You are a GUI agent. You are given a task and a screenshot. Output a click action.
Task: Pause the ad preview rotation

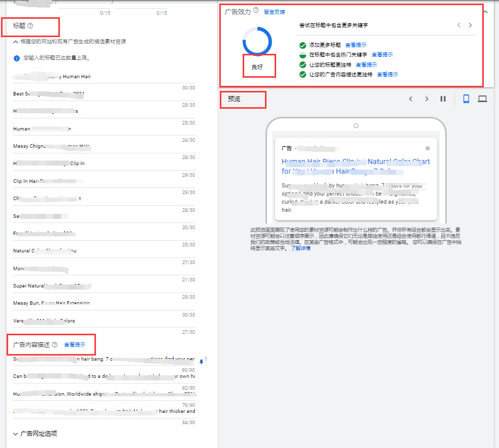(443, 99)
